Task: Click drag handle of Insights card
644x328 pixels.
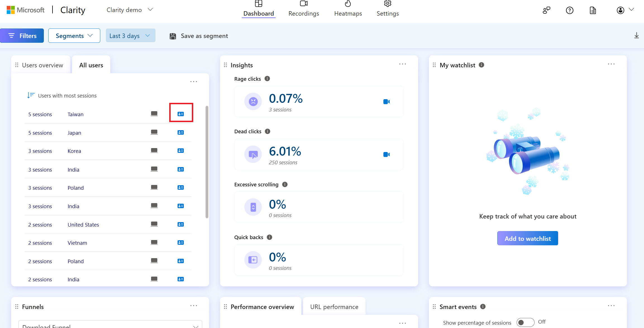Action: coord(225,65)
